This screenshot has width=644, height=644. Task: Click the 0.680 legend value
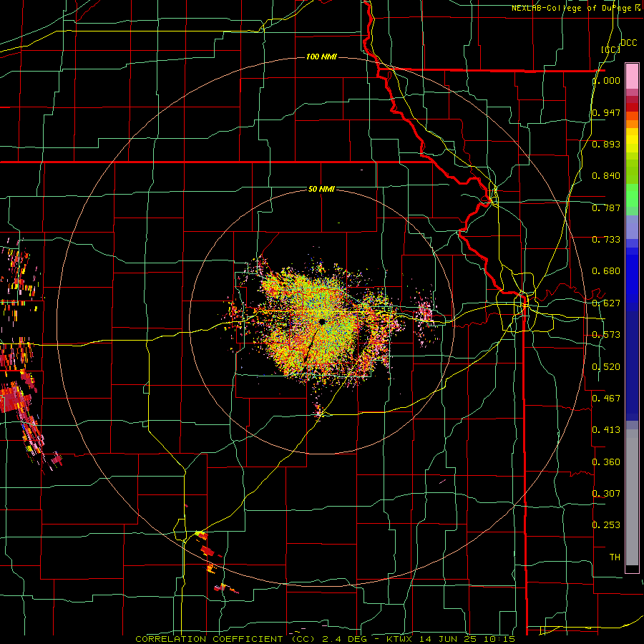point(606,271)
